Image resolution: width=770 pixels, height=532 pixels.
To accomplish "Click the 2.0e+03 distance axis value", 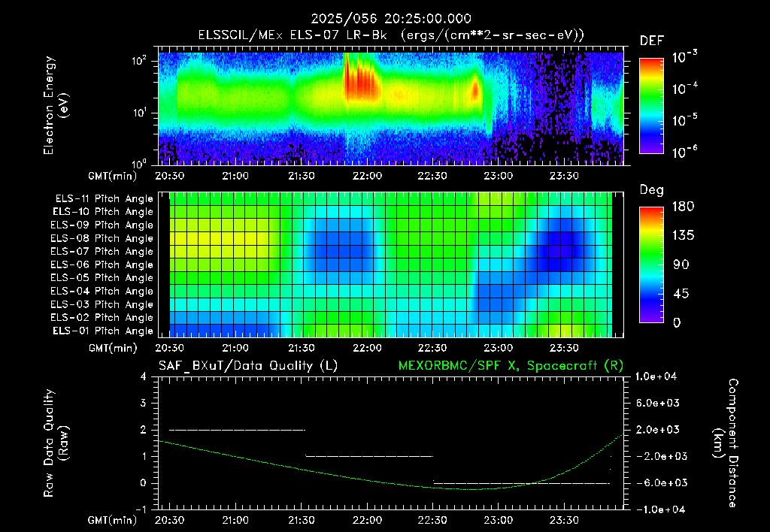I will pyautogui.click(x=657, y=429).
